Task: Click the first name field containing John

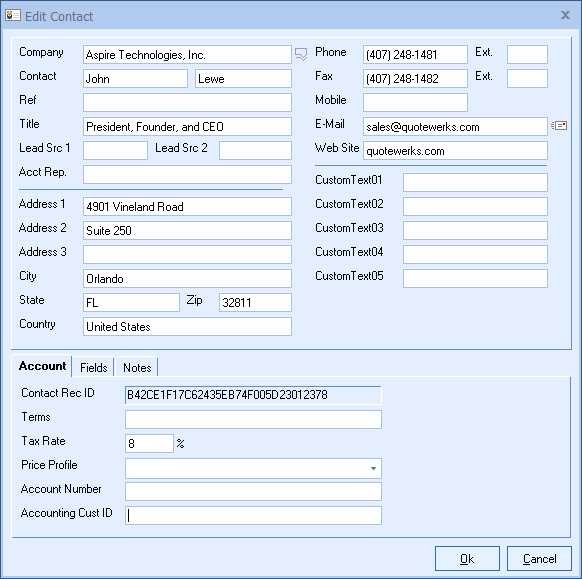Action: tap(135, 79)
